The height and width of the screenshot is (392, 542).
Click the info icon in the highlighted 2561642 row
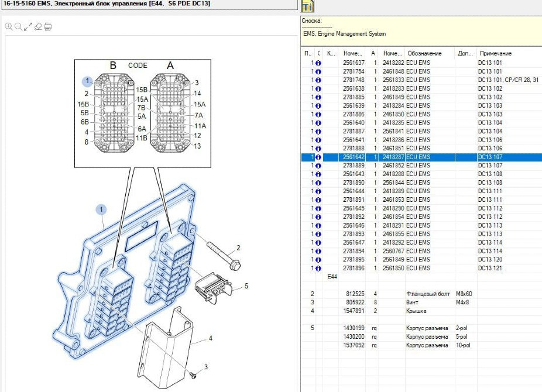(x=318, y=157)
